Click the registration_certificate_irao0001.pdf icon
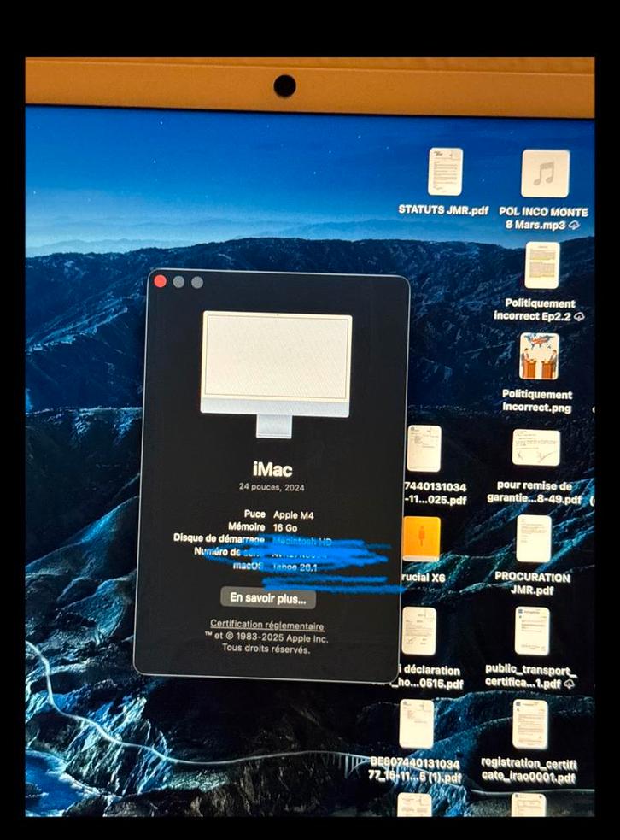Viewport: 620px width, 840px height. click(530, 724)
